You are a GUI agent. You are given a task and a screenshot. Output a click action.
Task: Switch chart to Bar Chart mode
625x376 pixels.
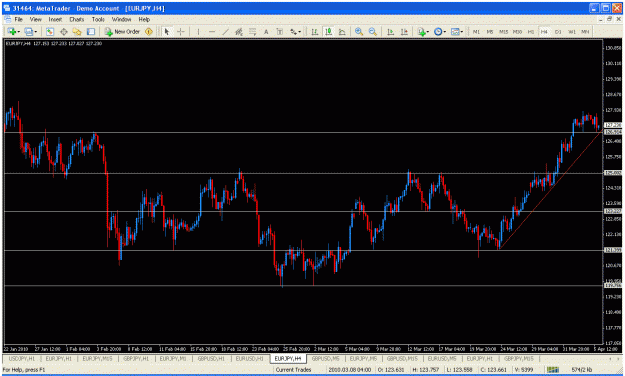[x=314, y=31]
